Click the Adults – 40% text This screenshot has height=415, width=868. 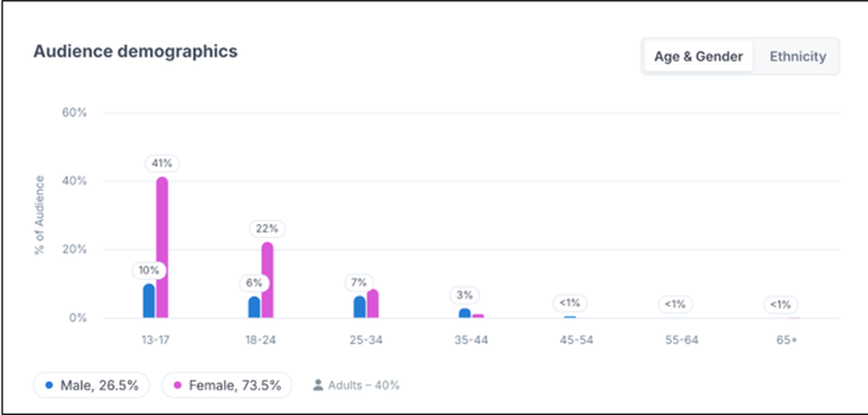(x=364, y=385)
